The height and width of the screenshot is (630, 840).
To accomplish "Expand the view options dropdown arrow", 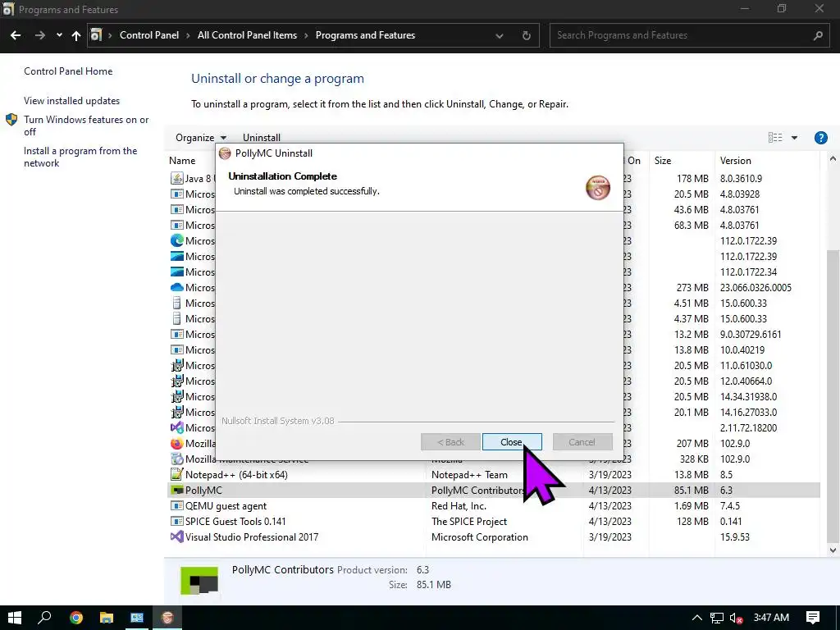I will coord(794,138).
